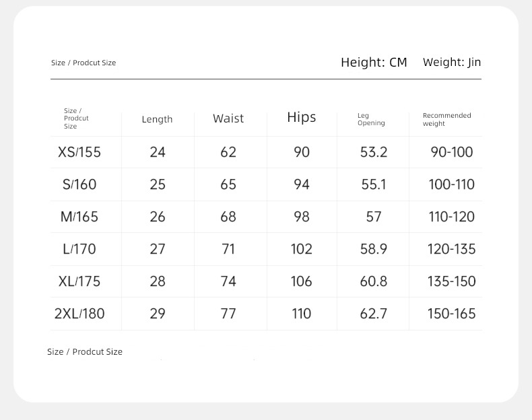Select the 2XL/180 size row label

79,314
